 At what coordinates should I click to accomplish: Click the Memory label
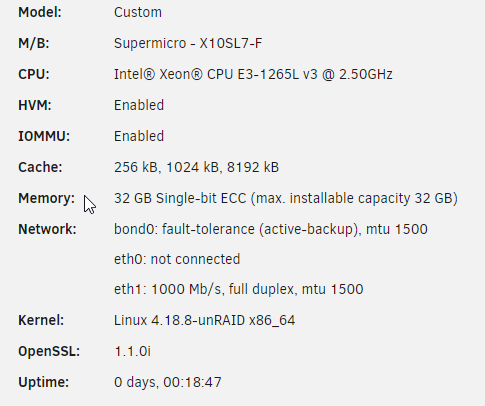pyautogui.click(x=47, y=198)
